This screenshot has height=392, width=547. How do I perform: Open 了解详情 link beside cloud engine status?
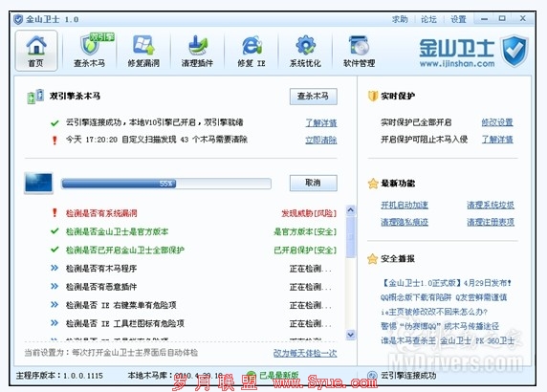point(321,122)
